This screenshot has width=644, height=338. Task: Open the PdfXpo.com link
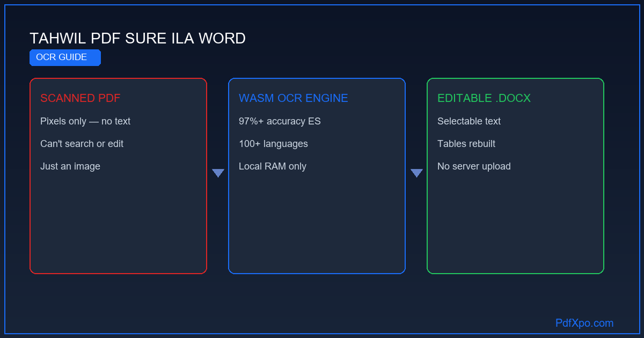coord(584,323)
